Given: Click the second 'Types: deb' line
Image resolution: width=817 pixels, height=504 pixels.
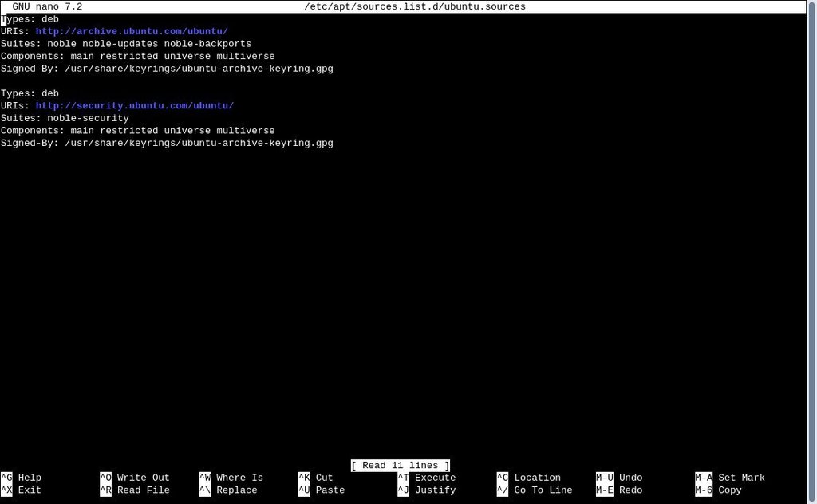Looking at the screenshot, I should (x=30, y=93).
